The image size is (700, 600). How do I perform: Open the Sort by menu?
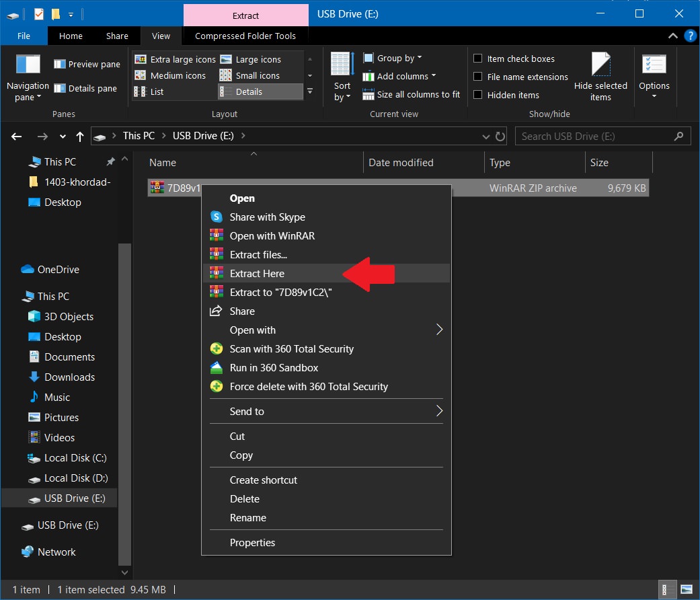coord(342,77)
